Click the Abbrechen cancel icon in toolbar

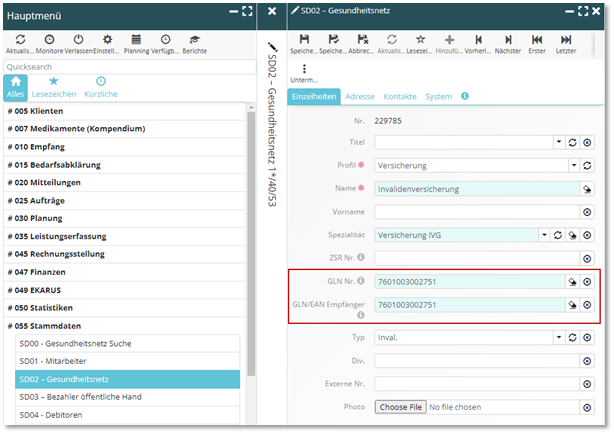coord(361,38)
